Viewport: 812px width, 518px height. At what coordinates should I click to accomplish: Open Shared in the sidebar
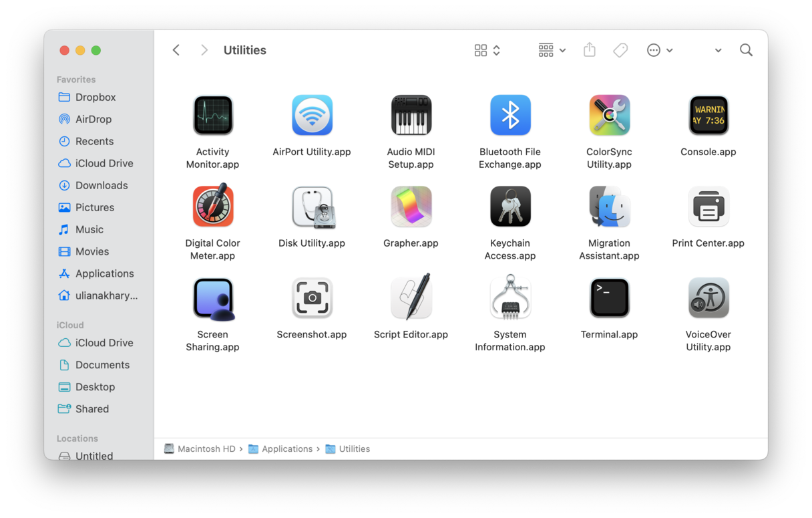pos(83,409)
